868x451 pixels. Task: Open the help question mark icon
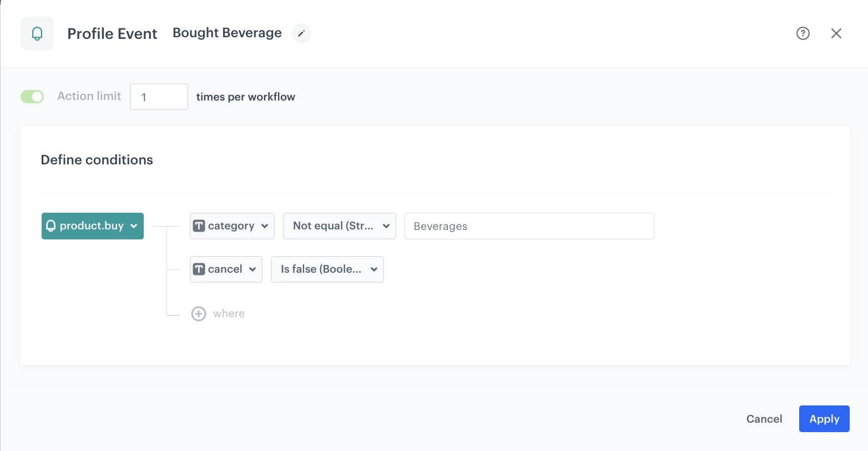pos(803,33)
